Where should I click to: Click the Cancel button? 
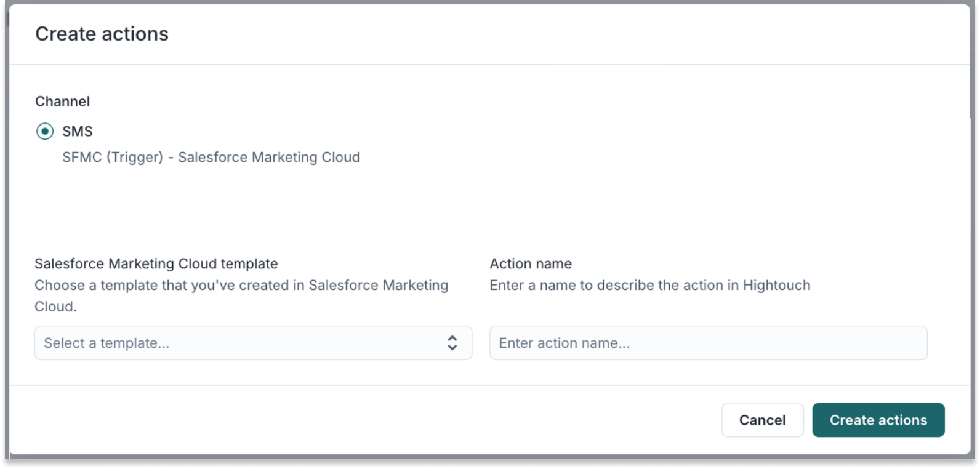762,420
